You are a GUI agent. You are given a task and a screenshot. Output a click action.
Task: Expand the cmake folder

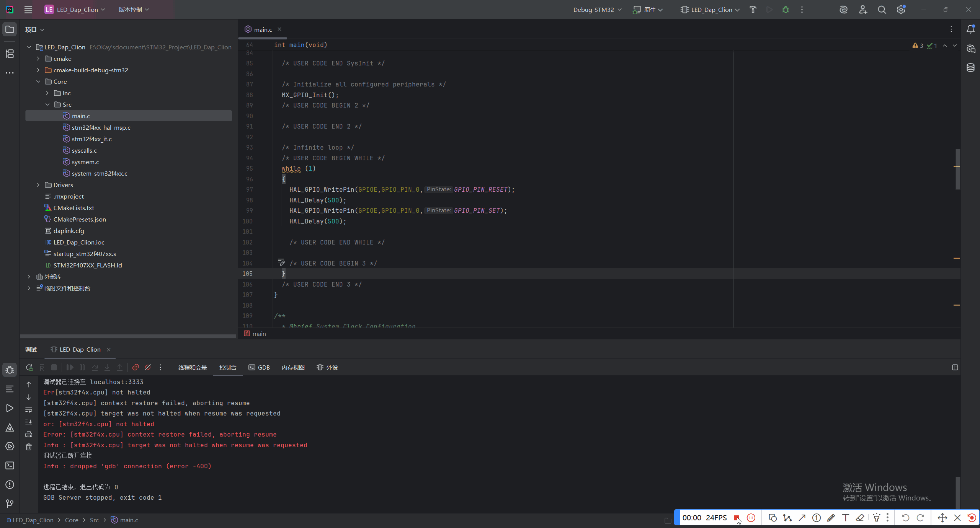(38, 59)
